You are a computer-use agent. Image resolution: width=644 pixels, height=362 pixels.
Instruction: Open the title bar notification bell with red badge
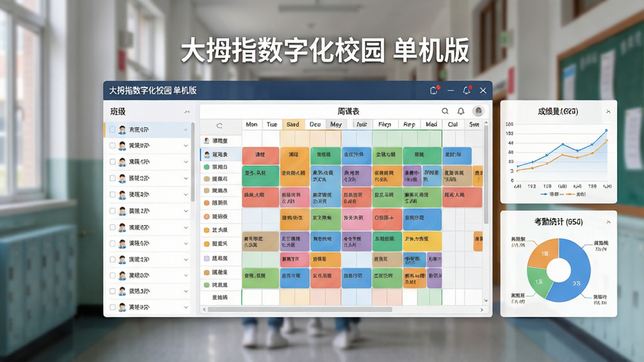(467, 90)
